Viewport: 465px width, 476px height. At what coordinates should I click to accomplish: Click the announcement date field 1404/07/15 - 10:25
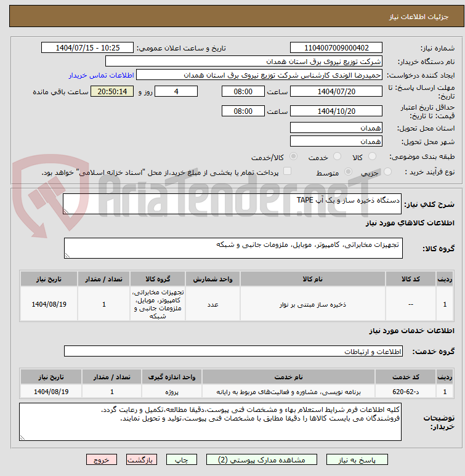(x=87, y=47)
